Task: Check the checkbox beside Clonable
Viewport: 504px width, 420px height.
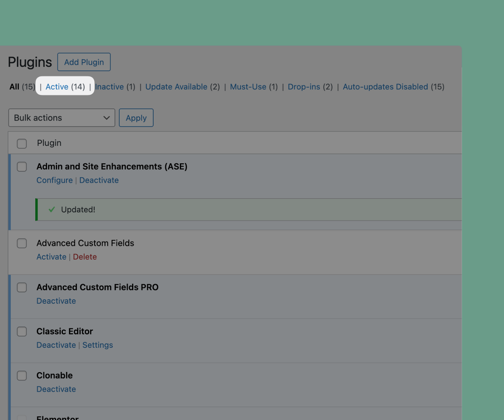Action: pos(22,376)
